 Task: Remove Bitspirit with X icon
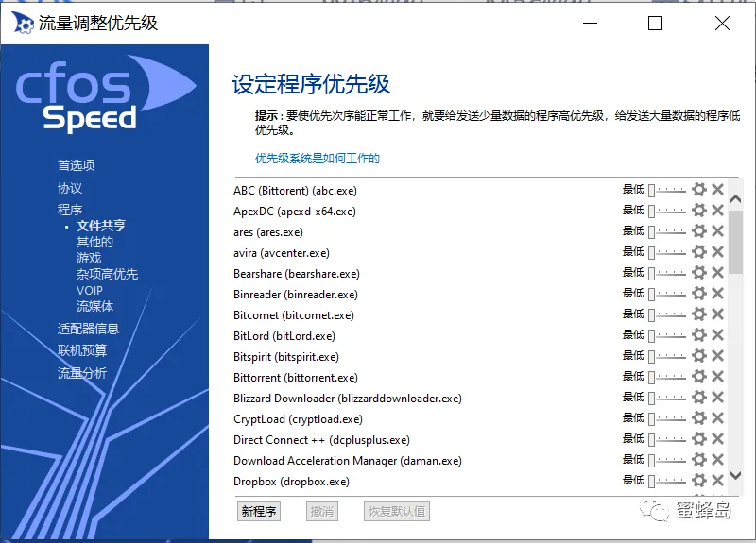pyautogui.click(x=717, y=356)
